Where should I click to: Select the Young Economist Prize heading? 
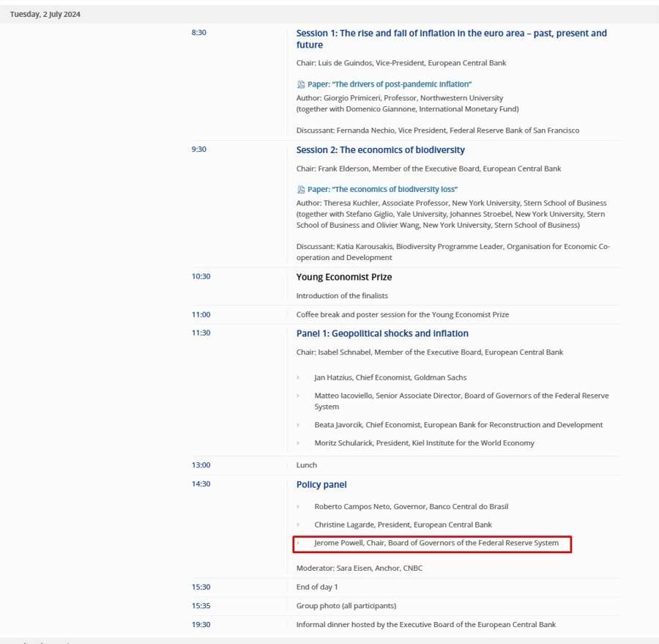pos(344,277)
